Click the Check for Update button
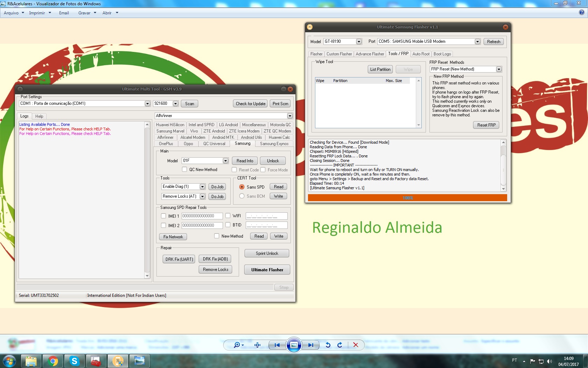Image resolution: width=588 pixels, height=368 pixels. point(250,104)
